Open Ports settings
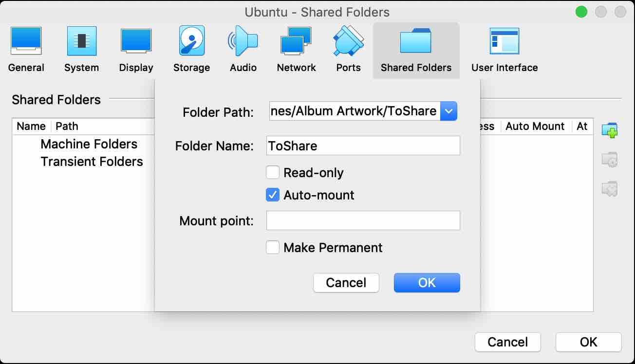635x364 pixels. tap(348, 47)
